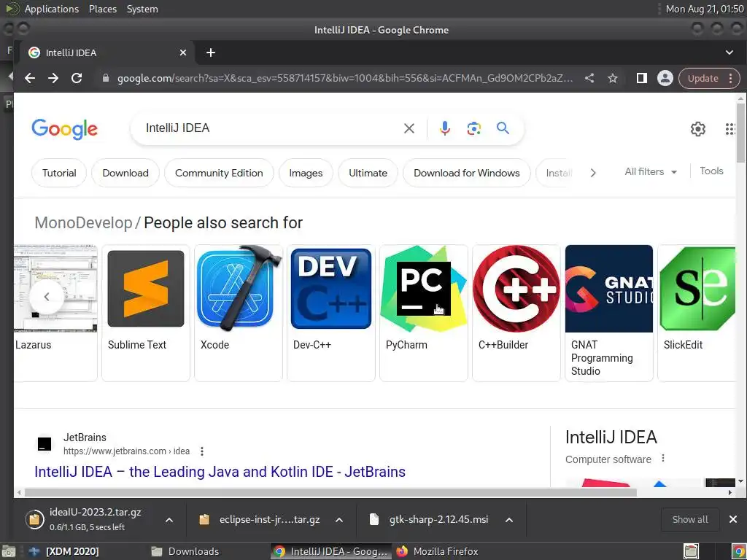Viewport: 747px width, 560px height.
Task: Open the Xcode card
Action: tap(239, 313)
